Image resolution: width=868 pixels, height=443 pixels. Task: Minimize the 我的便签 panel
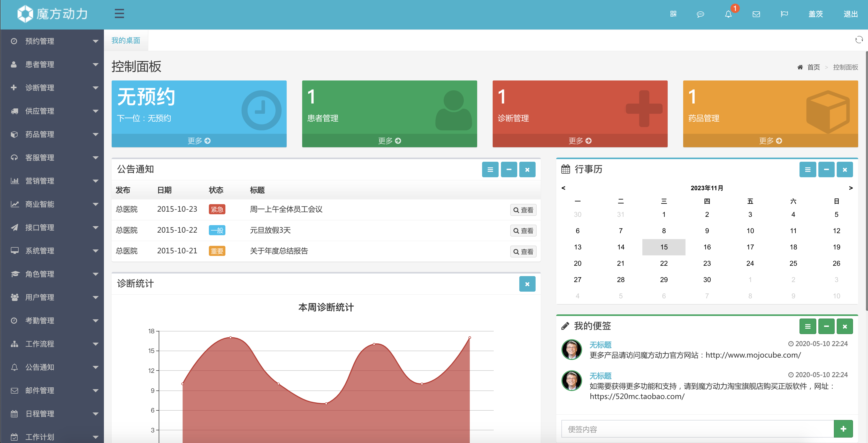[826, 326]
